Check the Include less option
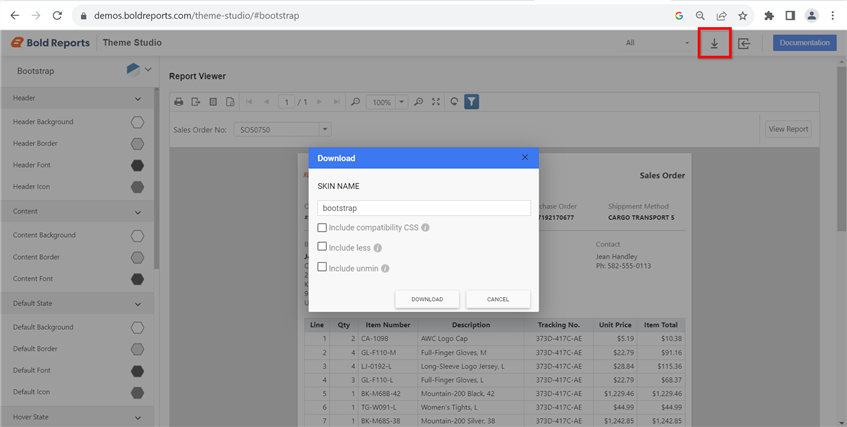 click(x=322, y=246)
